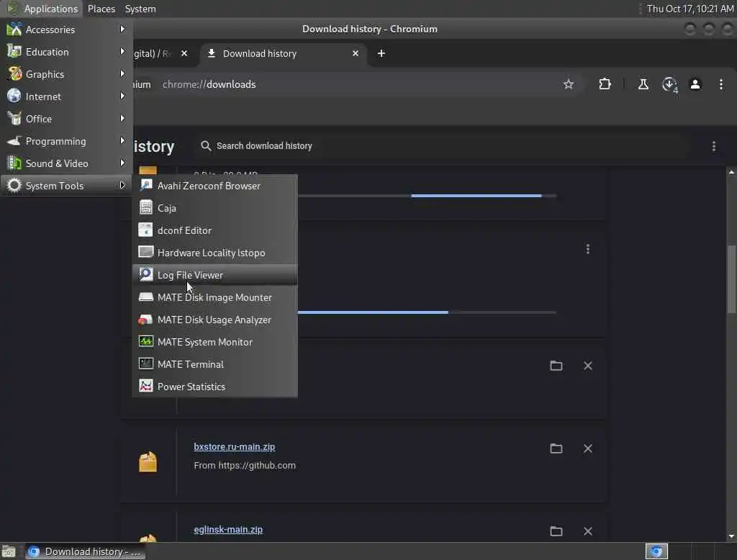Open Log File Viewer
Screen dimensions: 737x560
[214, 275]
